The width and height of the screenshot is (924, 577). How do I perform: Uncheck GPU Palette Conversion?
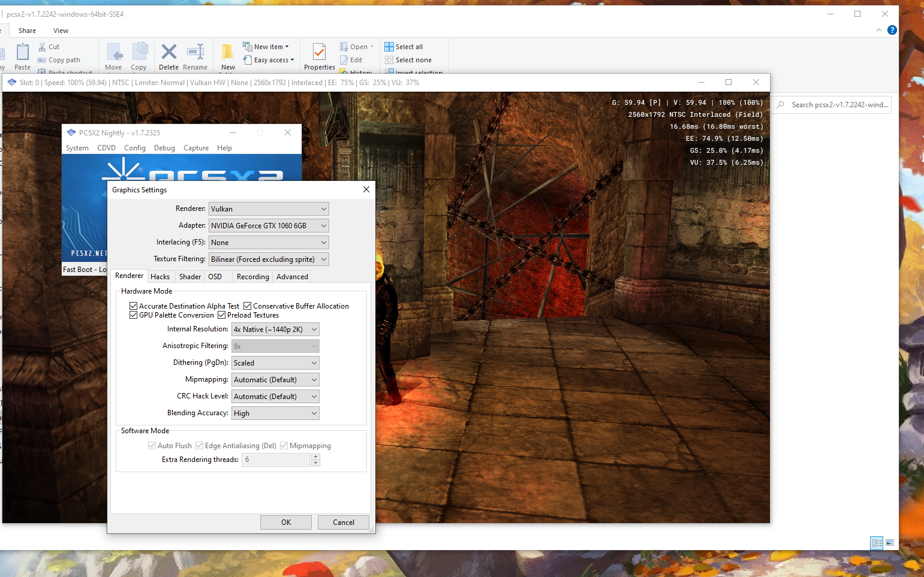pyautogui.click(x=133, y=315)
